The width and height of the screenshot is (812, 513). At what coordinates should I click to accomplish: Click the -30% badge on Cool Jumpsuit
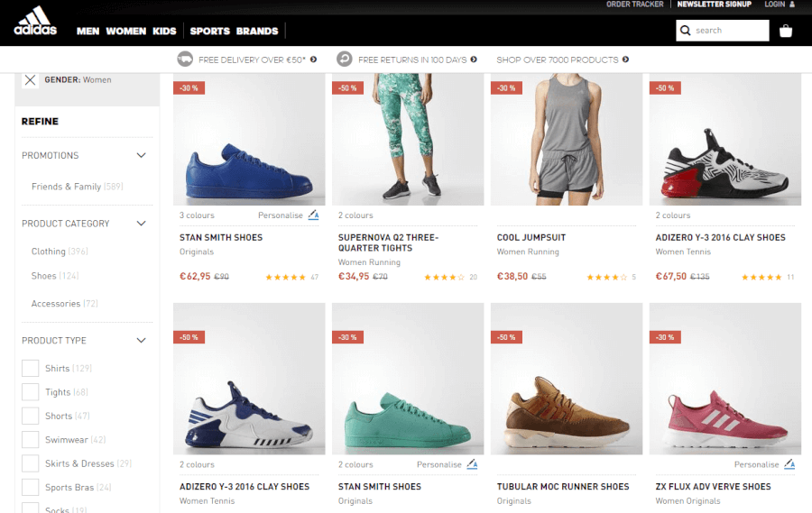[x=506, y=88]
